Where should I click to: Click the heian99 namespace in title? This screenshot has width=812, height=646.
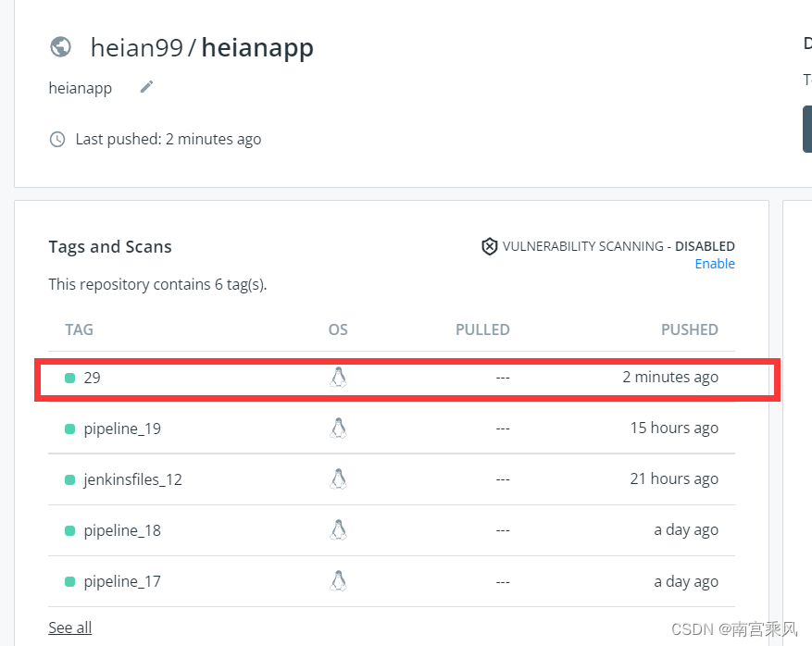click(137, 47)
